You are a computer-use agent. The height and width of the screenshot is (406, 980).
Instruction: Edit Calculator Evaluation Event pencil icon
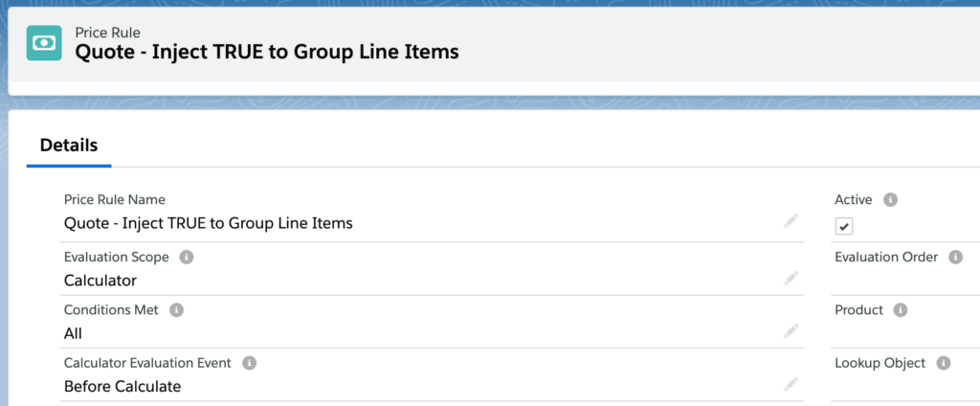[791, 384]
